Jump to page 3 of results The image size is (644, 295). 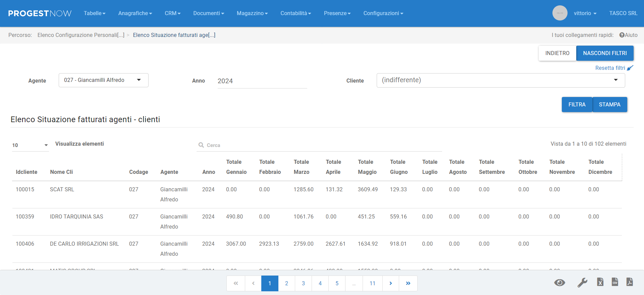[303, 283]
